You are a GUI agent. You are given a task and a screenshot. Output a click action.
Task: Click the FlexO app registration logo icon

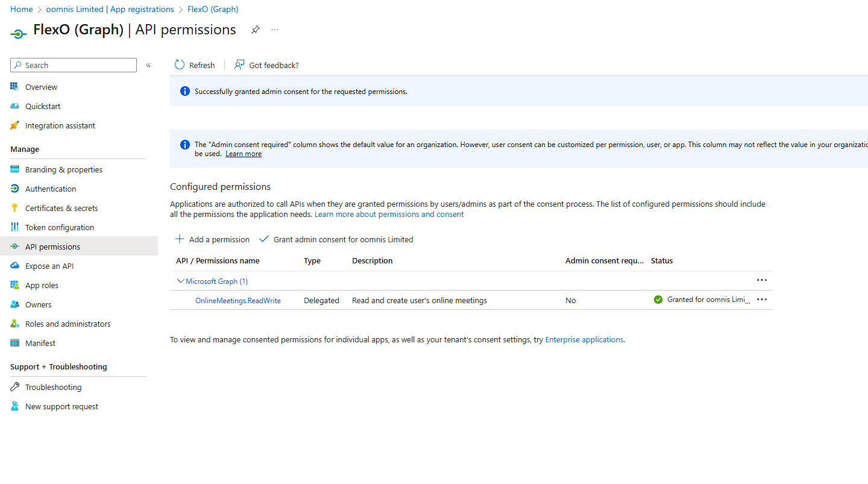tap(19, 33)
